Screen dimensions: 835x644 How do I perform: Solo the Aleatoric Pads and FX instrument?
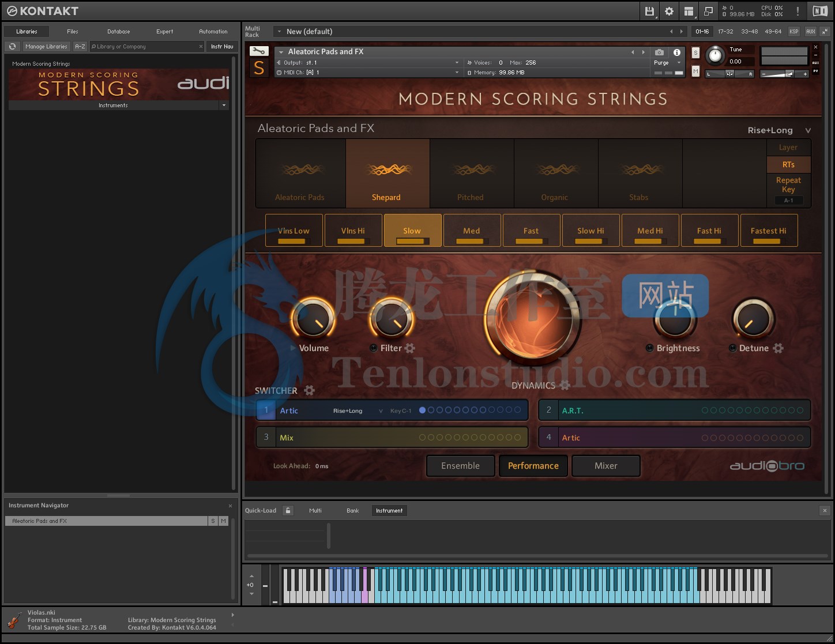[x=695, y=52]
